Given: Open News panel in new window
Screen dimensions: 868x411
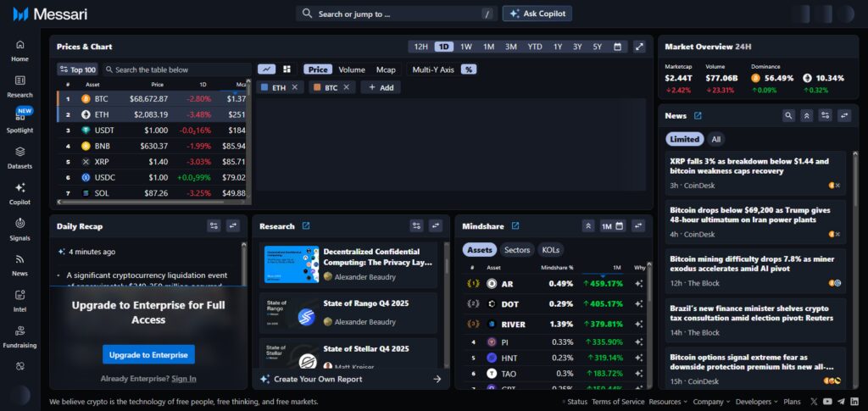Looking at the screenshot, I should tap(698, 115).
